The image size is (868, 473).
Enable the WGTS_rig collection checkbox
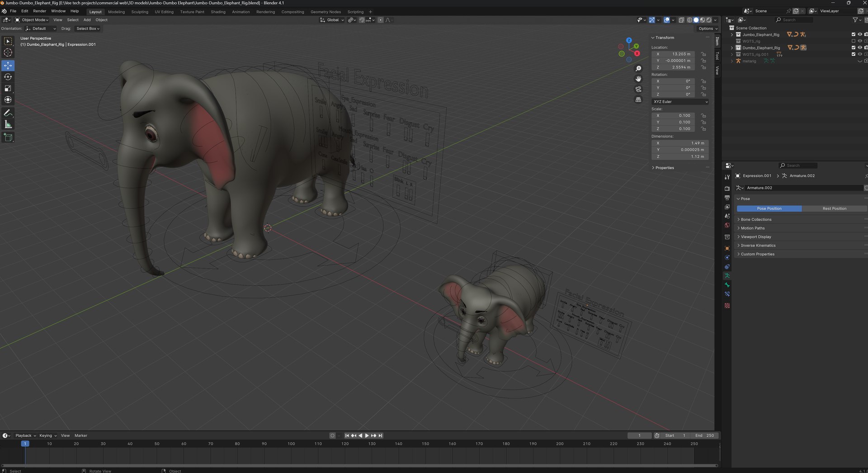(x=854, y=41)
